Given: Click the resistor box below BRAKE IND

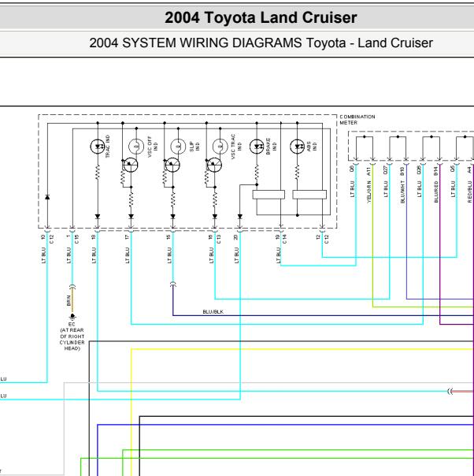Looking at the screenshot, I should [x=268, y=195].
